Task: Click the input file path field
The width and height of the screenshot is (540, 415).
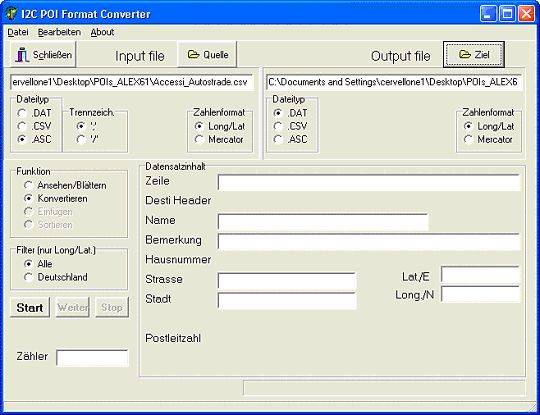Action: (x=132, y=82)
